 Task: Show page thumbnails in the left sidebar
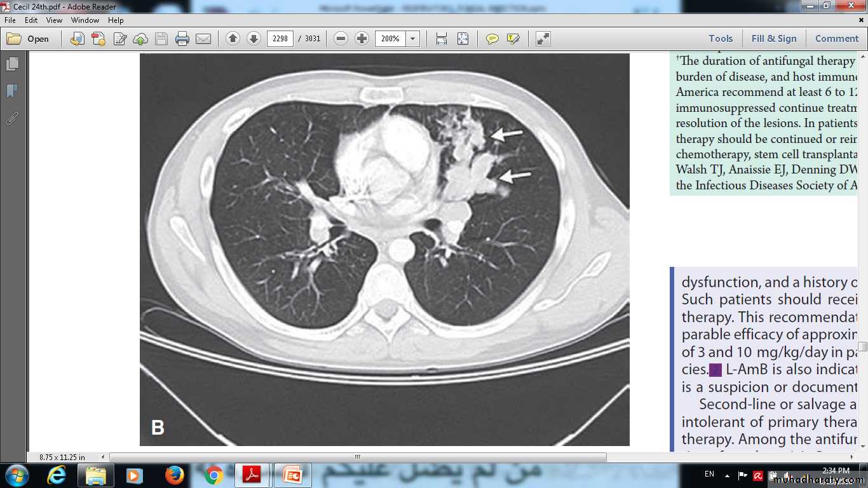pos(12,64)
